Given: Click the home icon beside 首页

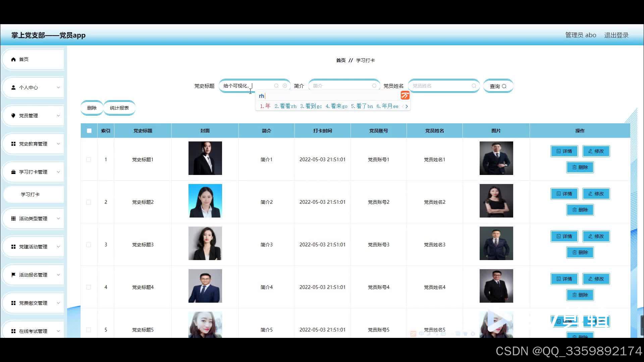Looking at the screenshot, I should (x=13, y=59).
